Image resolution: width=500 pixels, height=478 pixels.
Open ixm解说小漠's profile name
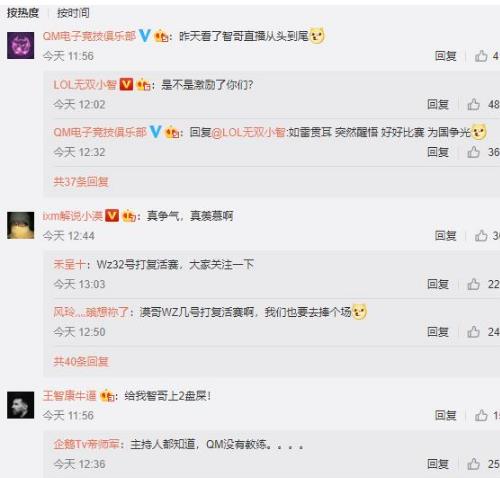(73, 216)
